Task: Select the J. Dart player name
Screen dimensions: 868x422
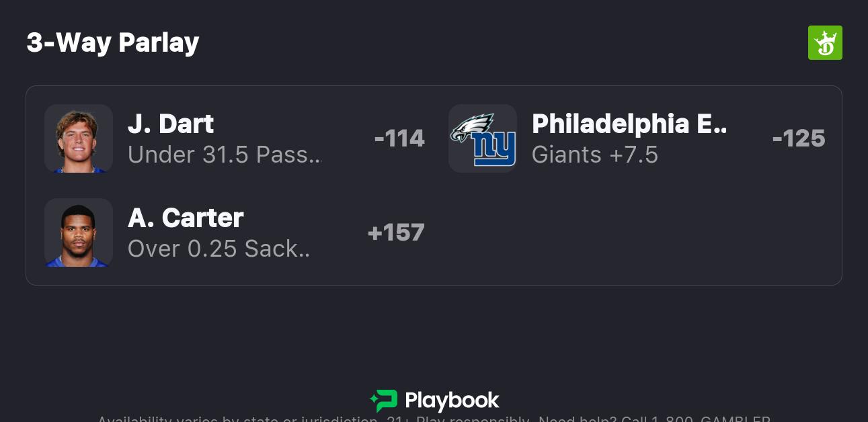Action: pyautogui.click(x=171, y=124)
